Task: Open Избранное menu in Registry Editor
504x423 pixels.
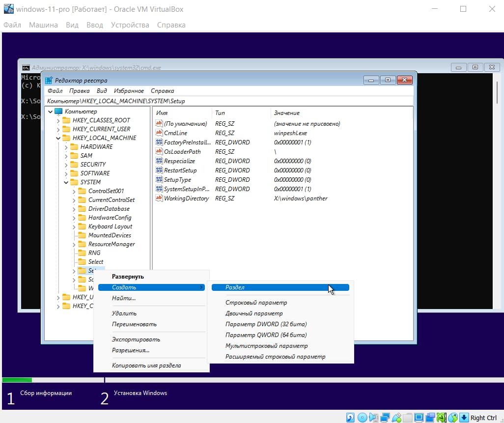Action: tap(129, 90)
